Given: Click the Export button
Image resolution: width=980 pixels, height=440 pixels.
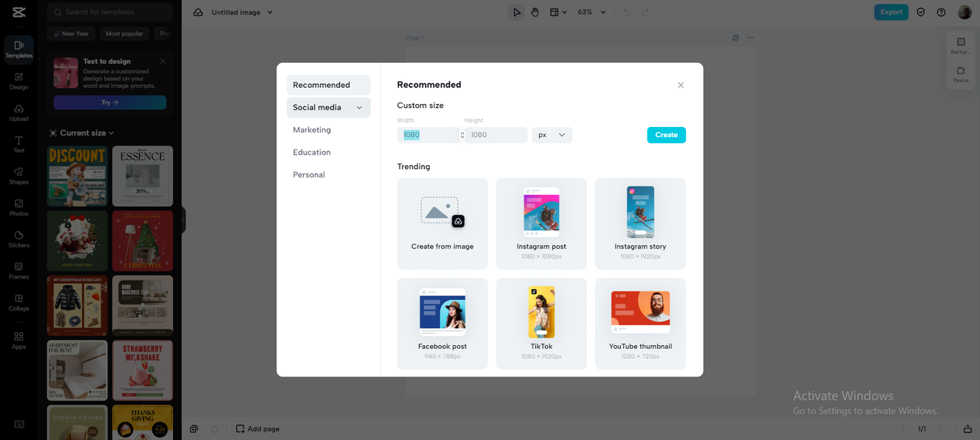Looking at the screenshot, I should point(891,12).
